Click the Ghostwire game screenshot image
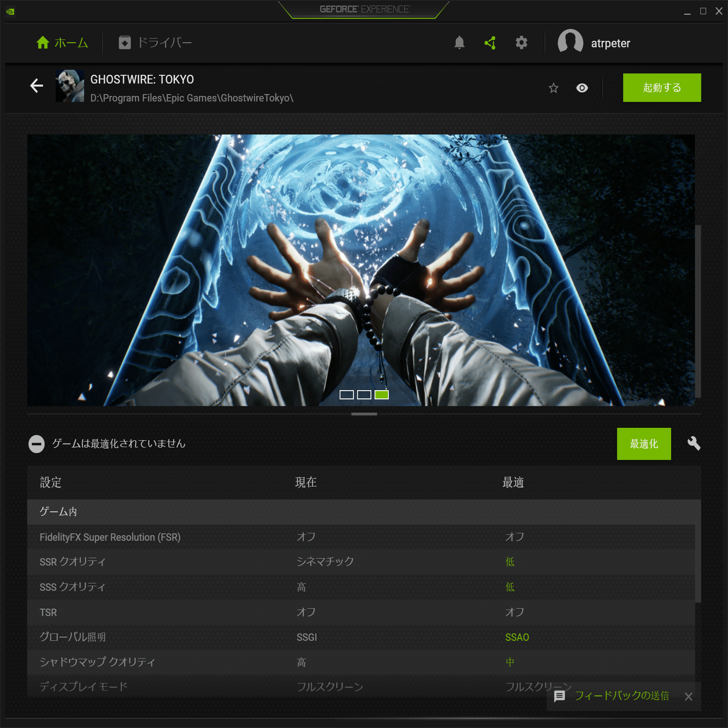This screenshot has height=728, width=728. click(x=361, y=270)
